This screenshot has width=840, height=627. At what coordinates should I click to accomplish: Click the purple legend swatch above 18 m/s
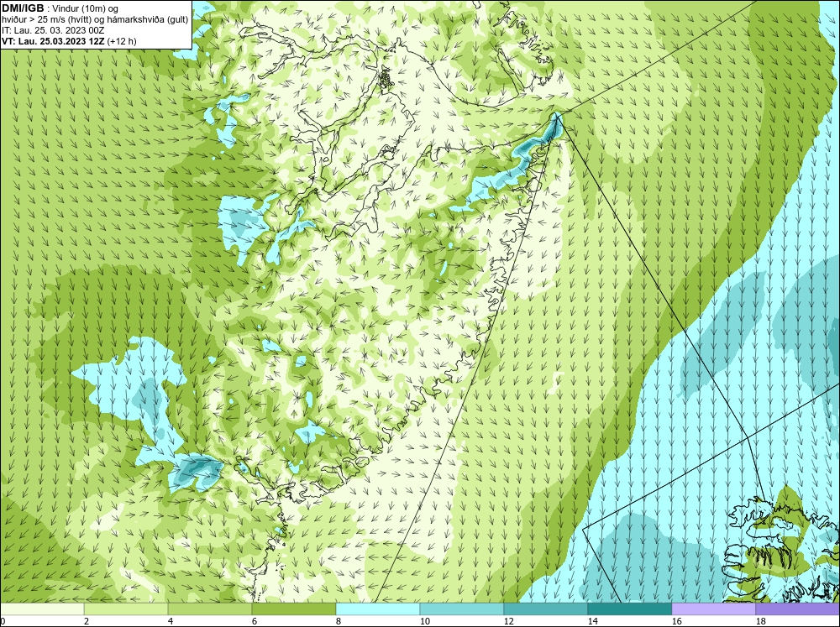coord(798,609)
